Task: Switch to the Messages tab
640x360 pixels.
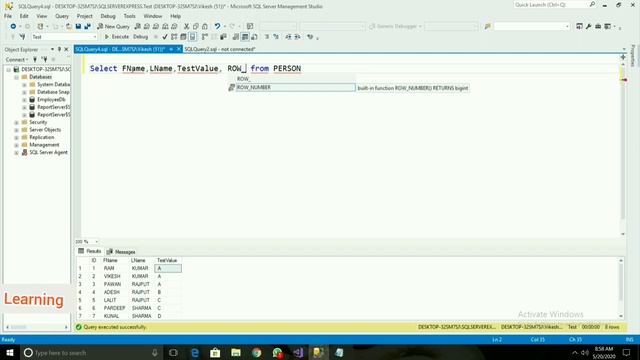Action: click(121, 252)
